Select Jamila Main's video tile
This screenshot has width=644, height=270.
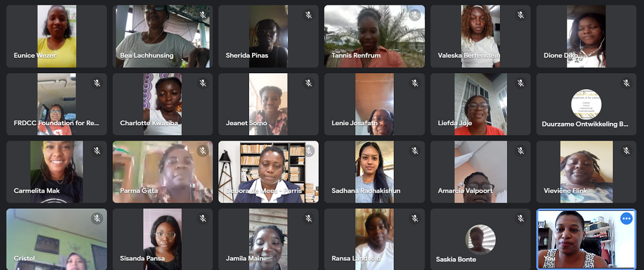click(x=268, y=239)
